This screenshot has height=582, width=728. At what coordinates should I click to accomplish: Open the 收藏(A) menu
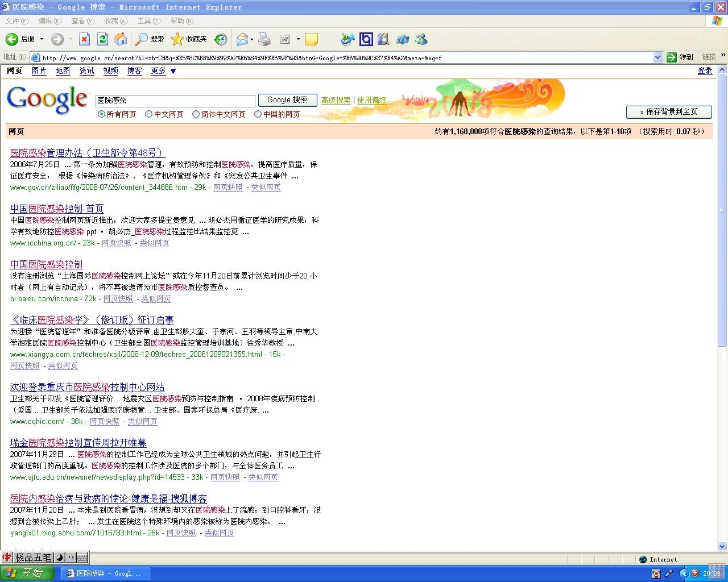pyautogui.click(x=115, y=21)
